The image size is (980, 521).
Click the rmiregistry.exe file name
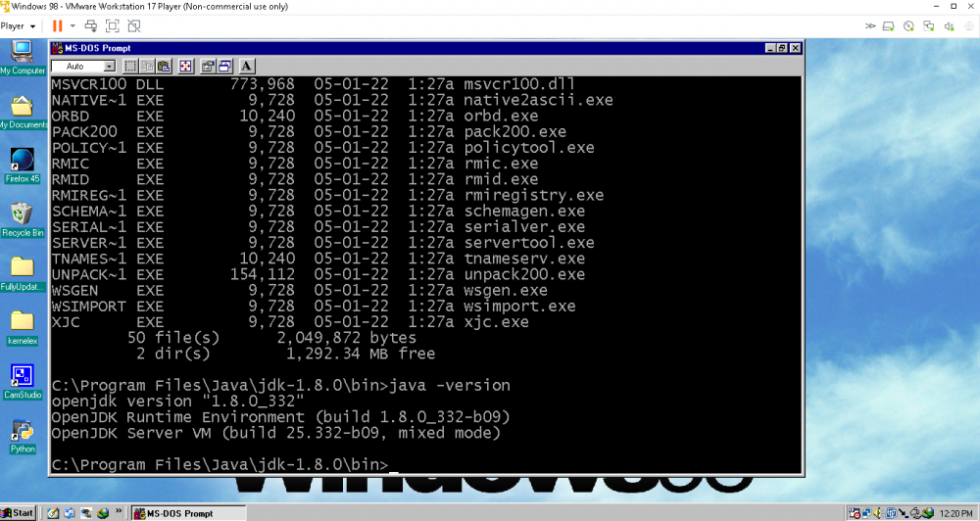tap(534, 195)
